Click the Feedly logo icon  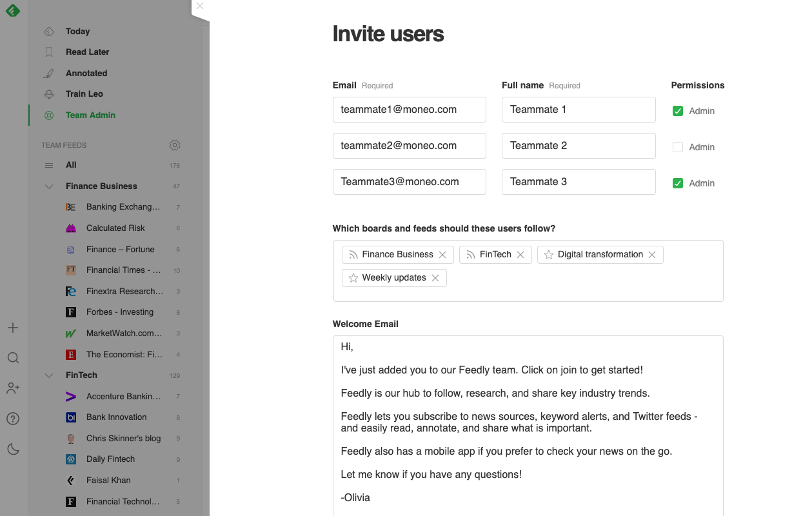click(13, 10)
